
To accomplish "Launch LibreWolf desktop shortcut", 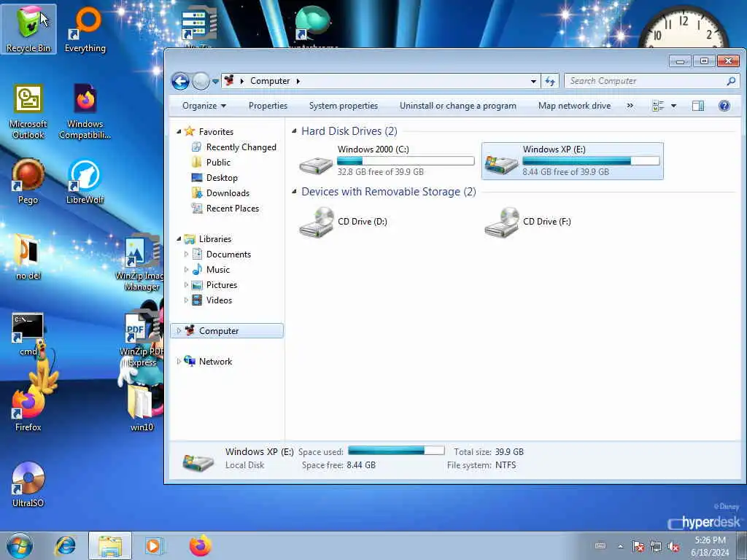I will click(85, 182).
